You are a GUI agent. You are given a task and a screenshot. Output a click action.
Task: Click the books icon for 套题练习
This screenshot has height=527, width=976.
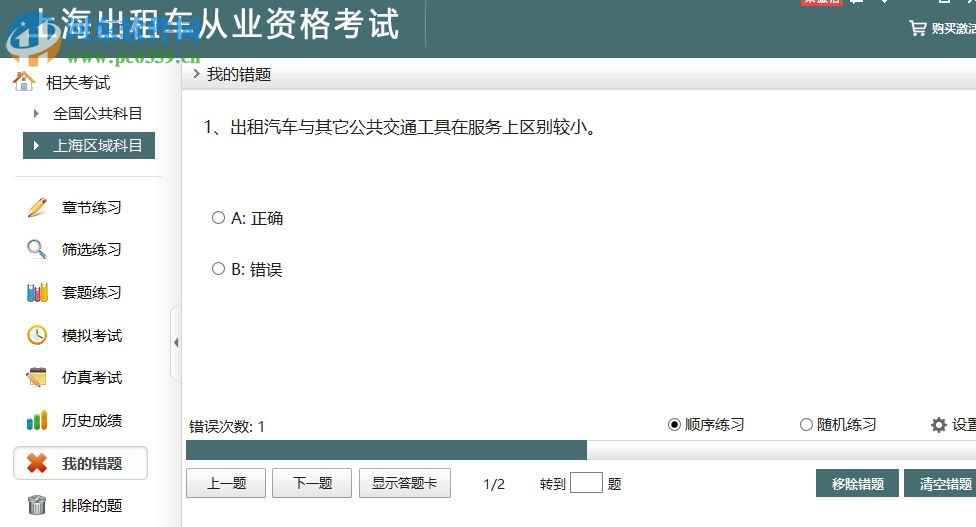coord(37,292)
